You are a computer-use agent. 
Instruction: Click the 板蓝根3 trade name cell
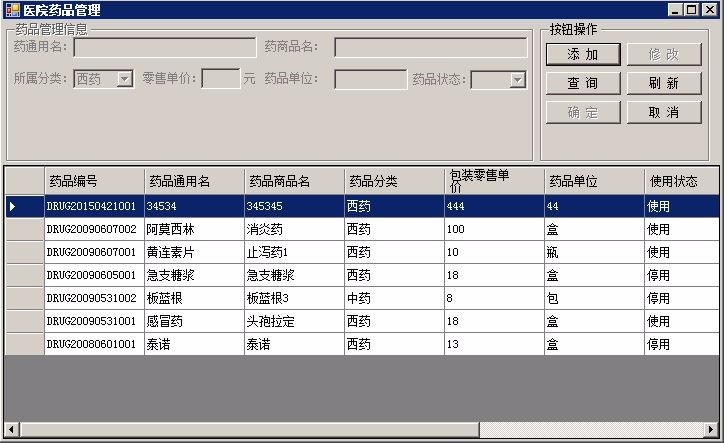point(295,298)
